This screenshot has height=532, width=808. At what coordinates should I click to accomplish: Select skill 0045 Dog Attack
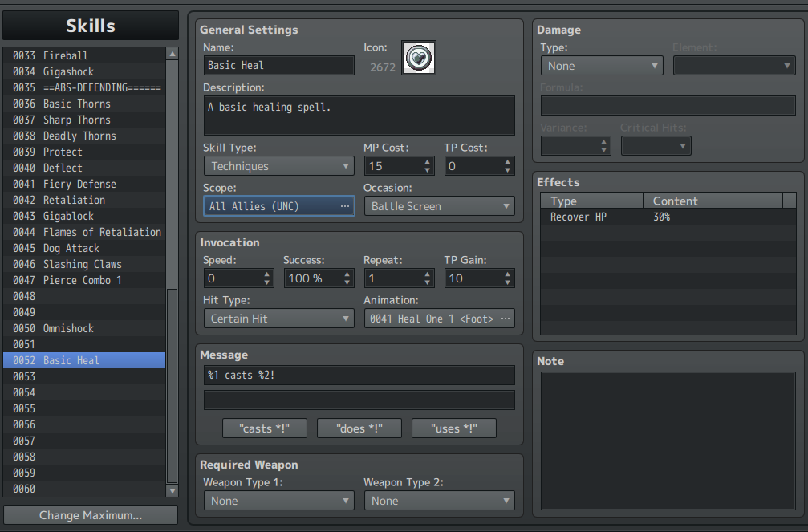84,248
